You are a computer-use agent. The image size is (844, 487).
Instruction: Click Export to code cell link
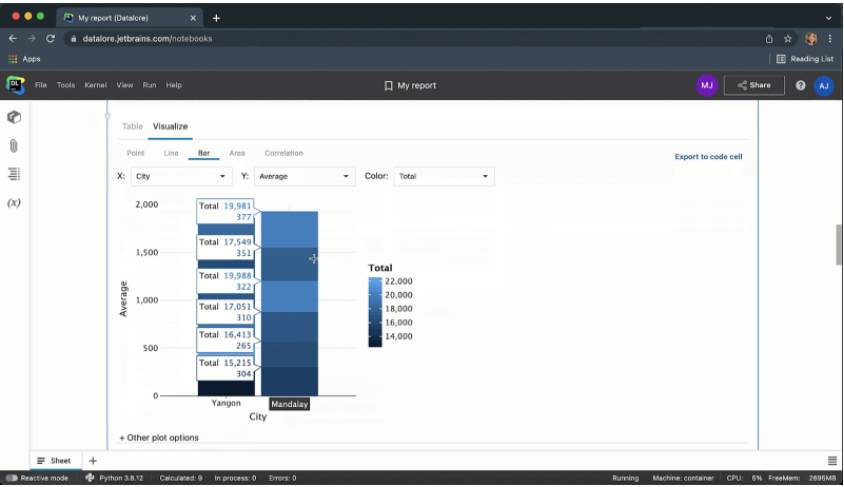tap(708, 157)
